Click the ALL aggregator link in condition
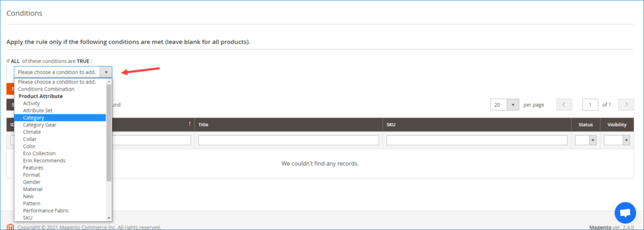The image size is (644, 230). [15, 61]
